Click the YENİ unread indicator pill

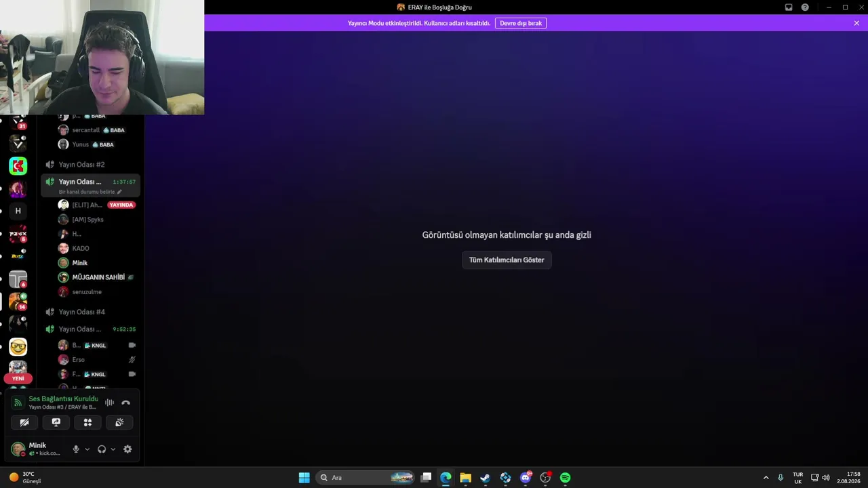point(18,378)
